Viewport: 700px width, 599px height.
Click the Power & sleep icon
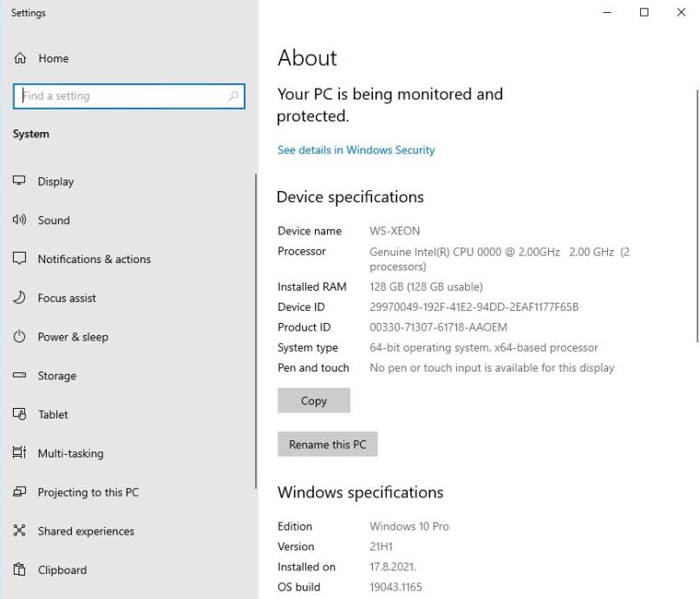[20, 337]
